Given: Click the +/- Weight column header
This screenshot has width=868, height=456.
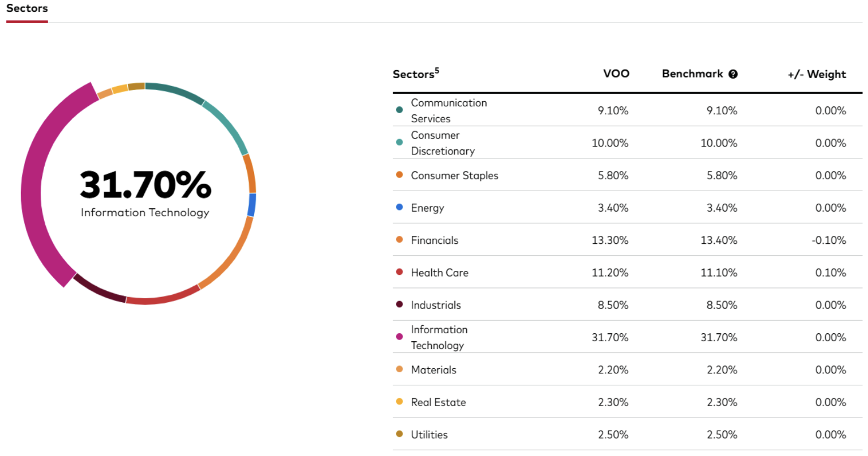Looking at the screenshot, I should tap(817, 75).
